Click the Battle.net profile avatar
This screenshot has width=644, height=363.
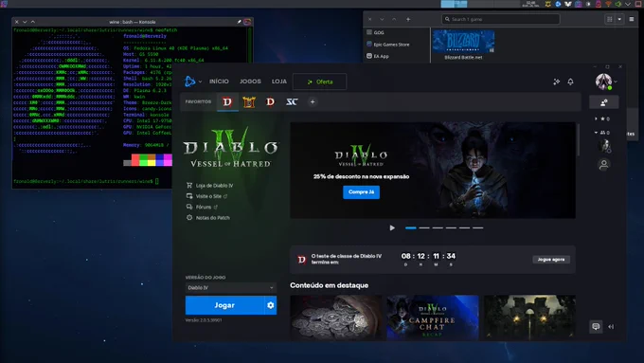coord(604,82)
